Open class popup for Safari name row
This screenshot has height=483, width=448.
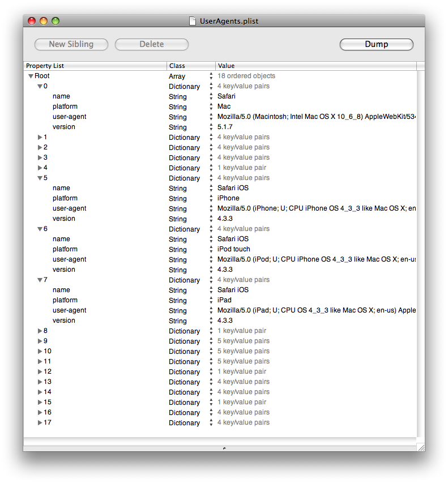point(211,96)
